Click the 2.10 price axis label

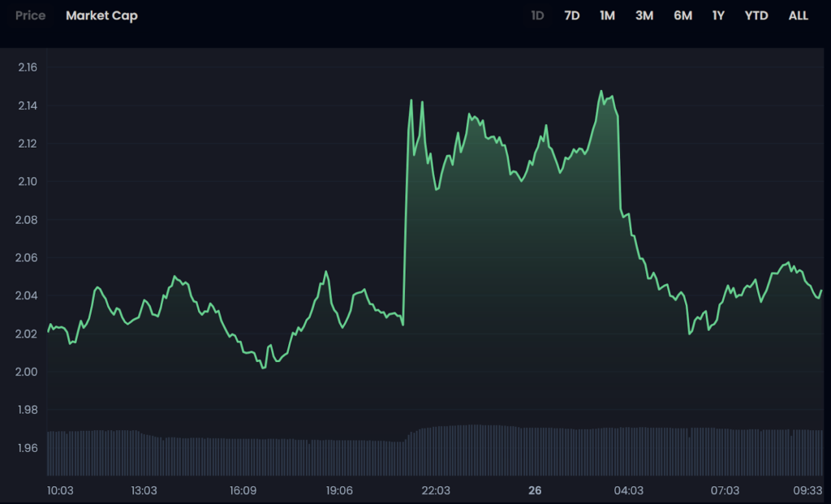tap(28, 181)
